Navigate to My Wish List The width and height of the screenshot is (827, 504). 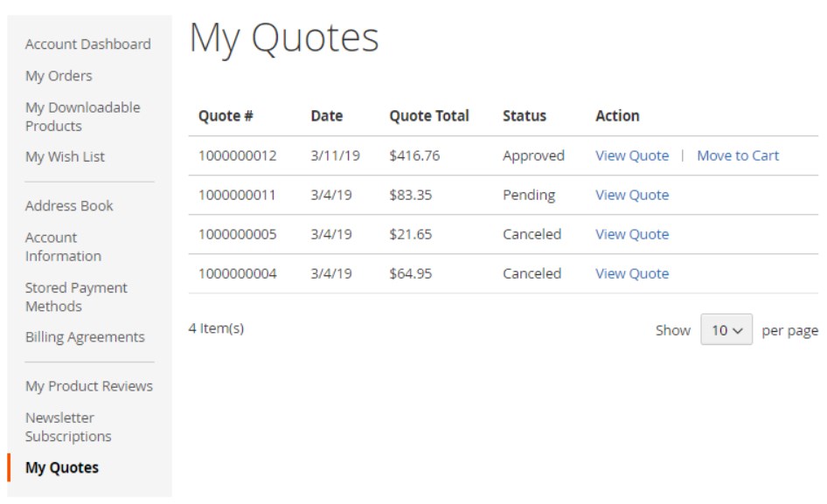[x=65, y=156]
